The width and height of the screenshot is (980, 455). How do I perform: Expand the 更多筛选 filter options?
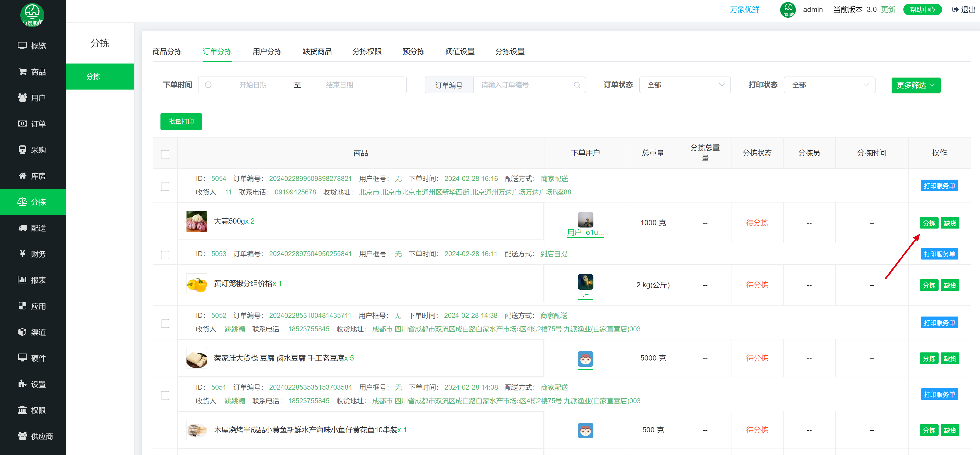(915, 85)
